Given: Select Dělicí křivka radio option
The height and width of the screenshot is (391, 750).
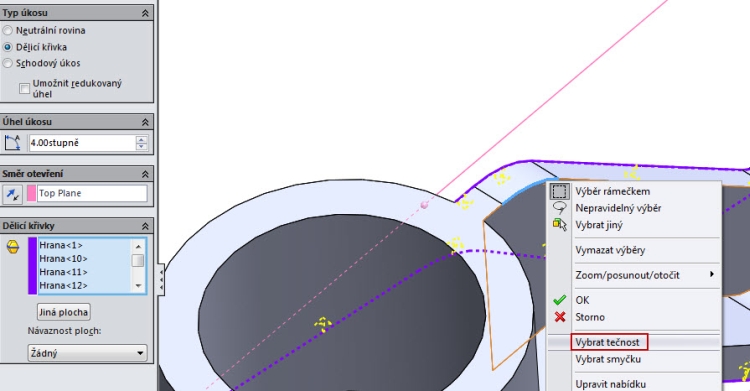Looking at the screenshot, I should (x=8, y=47).
